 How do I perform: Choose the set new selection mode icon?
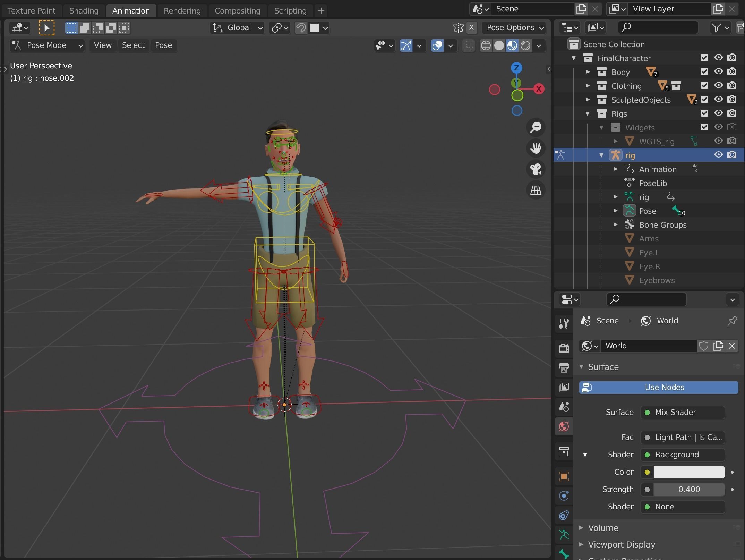[x=71, y=28]
